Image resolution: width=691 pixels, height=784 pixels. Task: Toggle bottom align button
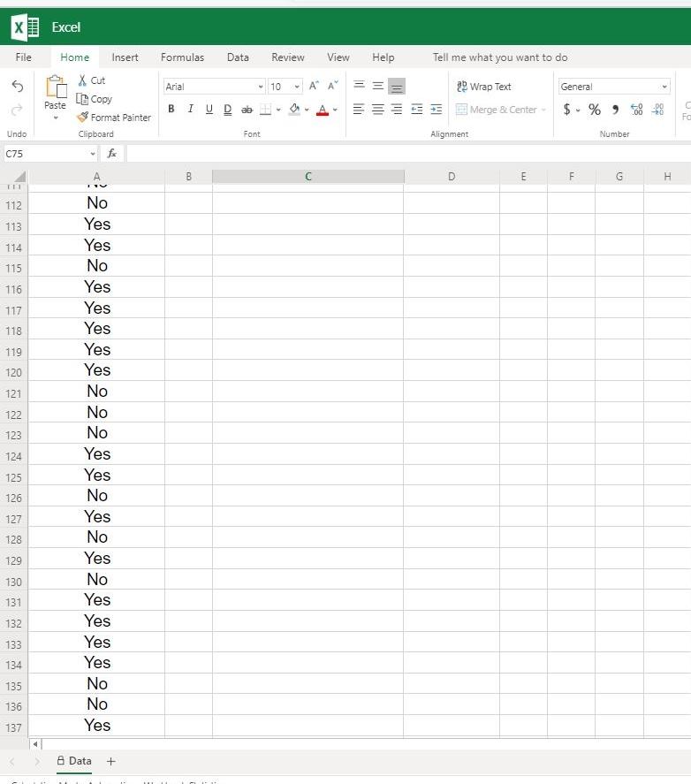(397, 87)
